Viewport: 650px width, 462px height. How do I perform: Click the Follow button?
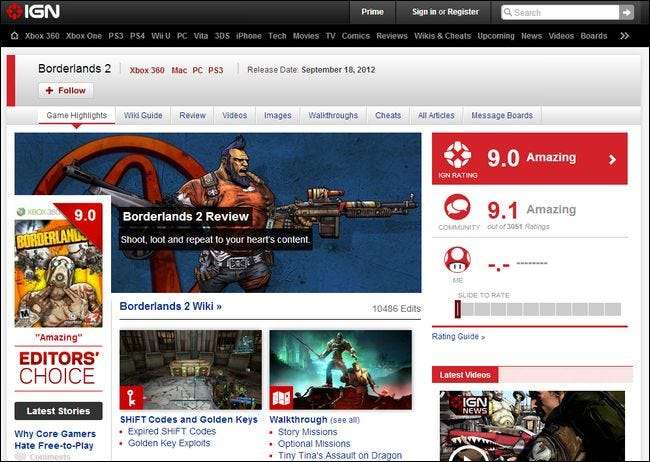pyautogui.click(x=66, y=90)
